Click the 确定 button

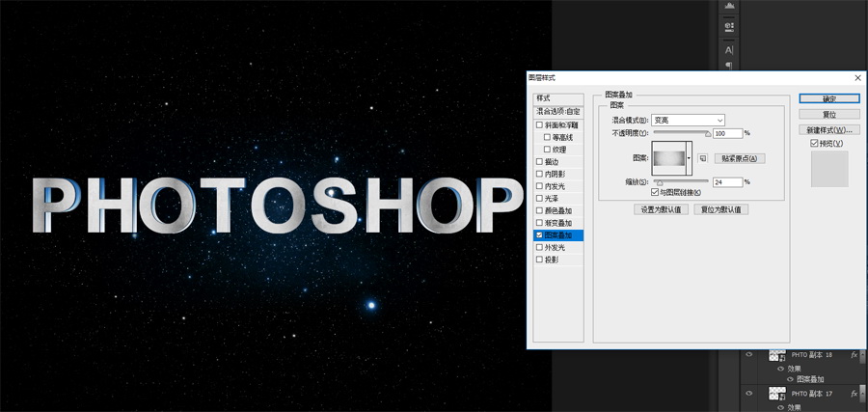(x=829, y=98)
